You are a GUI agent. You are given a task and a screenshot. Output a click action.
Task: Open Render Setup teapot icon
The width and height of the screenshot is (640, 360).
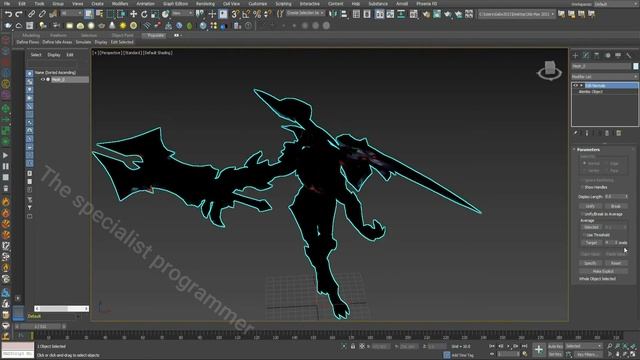pos(426,14)
